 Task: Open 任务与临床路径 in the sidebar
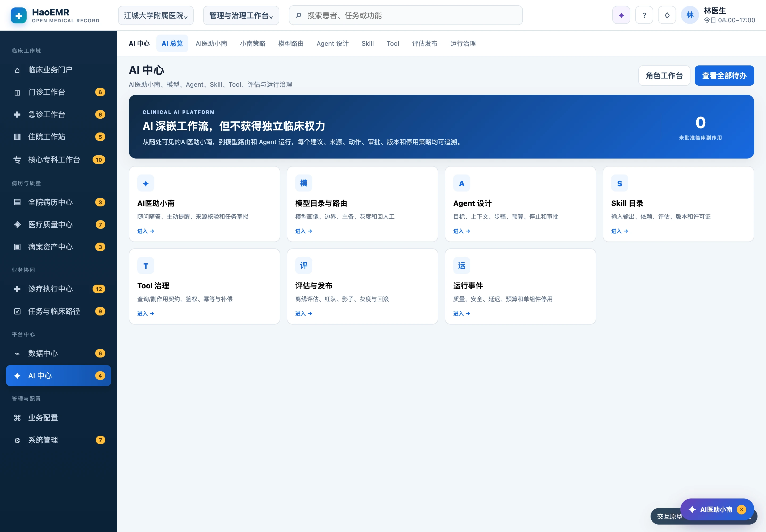click(58, 311)
